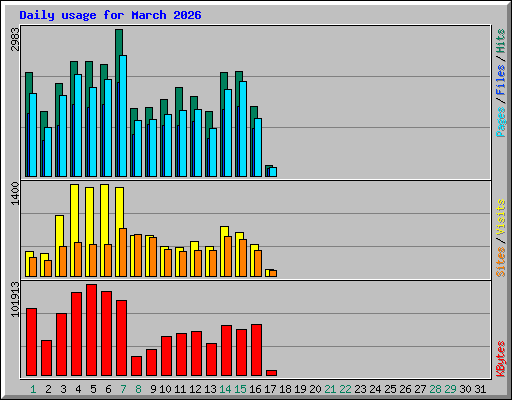Click day 13 on the x-axis
This screenshot has height=400, width=512.
(210, 389)
